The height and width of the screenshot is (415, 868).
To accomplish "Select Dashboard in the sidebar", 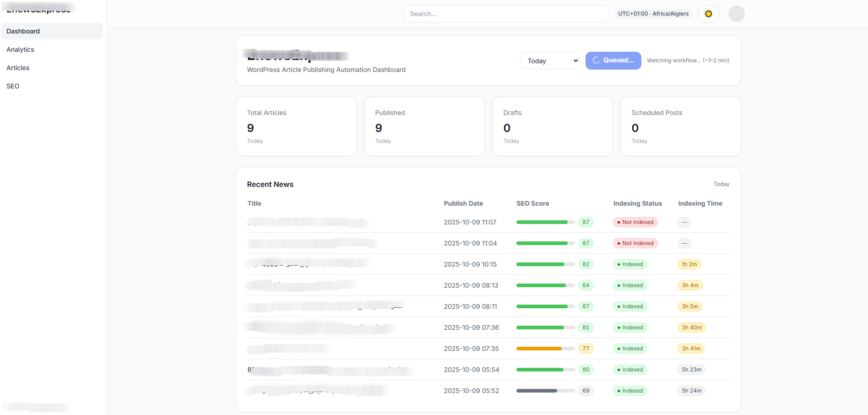I will (23, 31).
